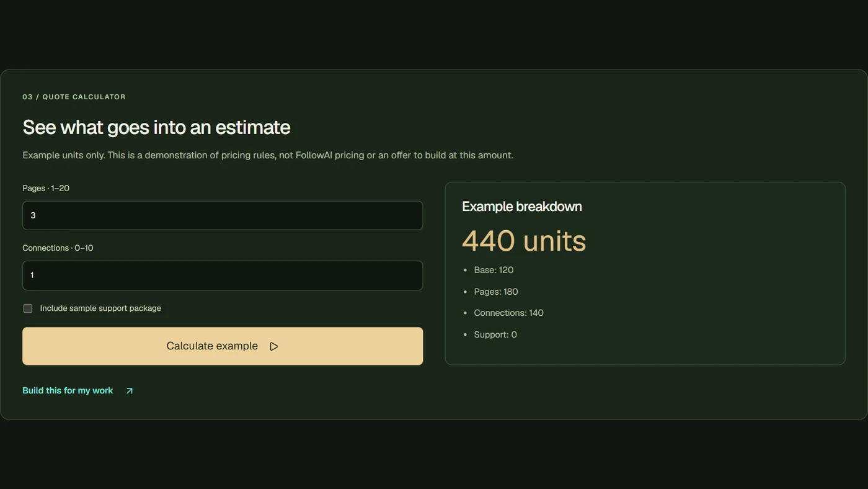Select the 440 units total
This screenshot has height=489, width=868.
coord(524,241)
